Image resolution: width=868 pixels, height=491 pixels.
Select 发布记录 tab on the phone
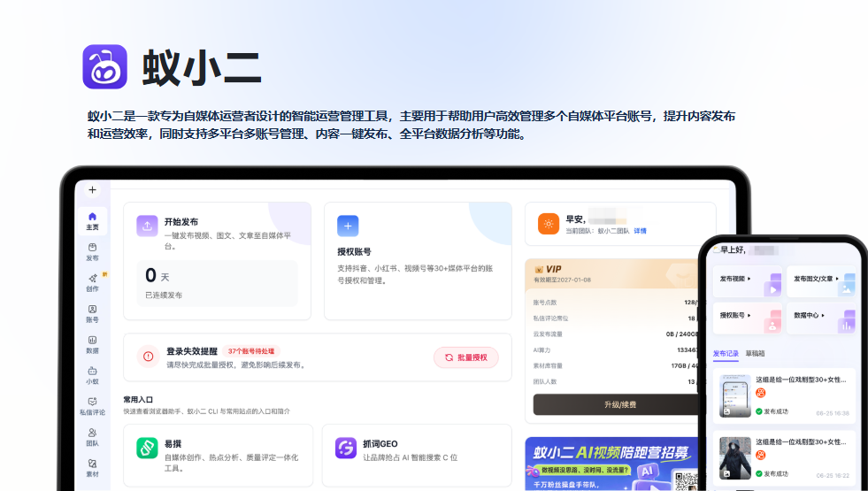726,353
